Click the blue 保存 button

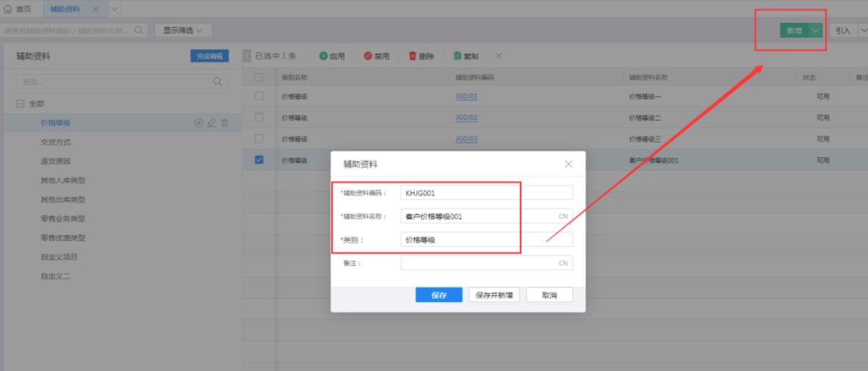point(439,295)
